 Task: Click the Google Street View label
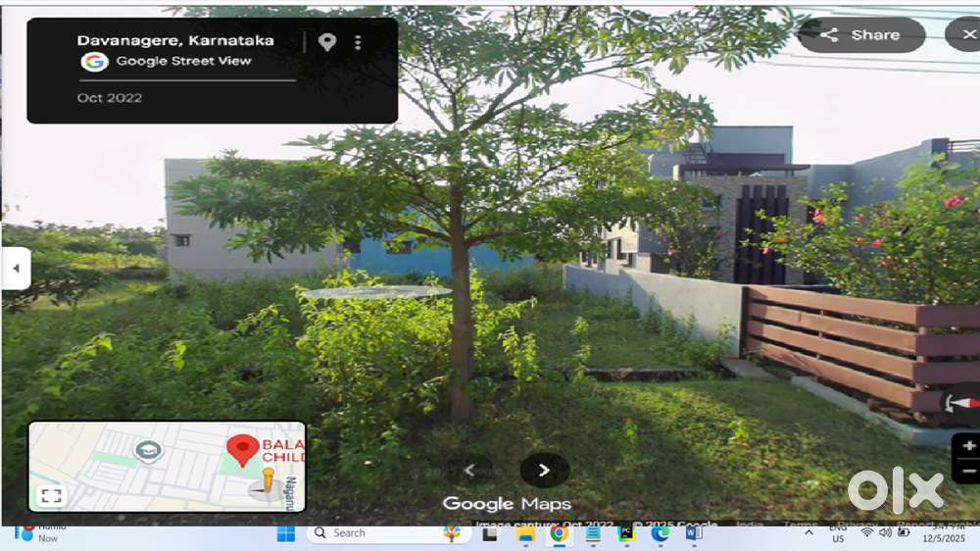pos(183,61)
